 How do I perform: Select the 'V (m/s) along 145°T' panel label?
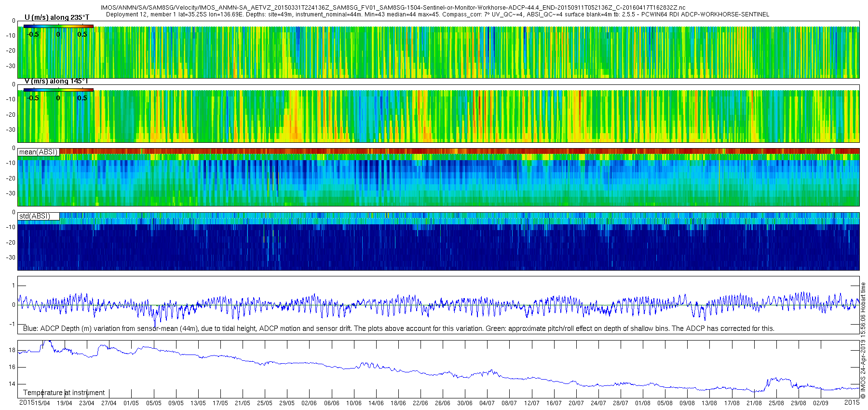56,81
